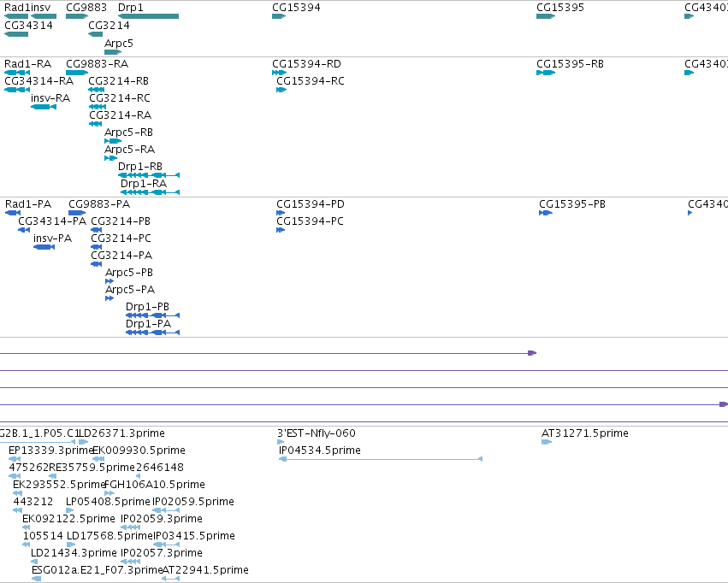
Task: Select the Drp1-PA protein label
Action: pyautogui.click(x=148, y=324)
